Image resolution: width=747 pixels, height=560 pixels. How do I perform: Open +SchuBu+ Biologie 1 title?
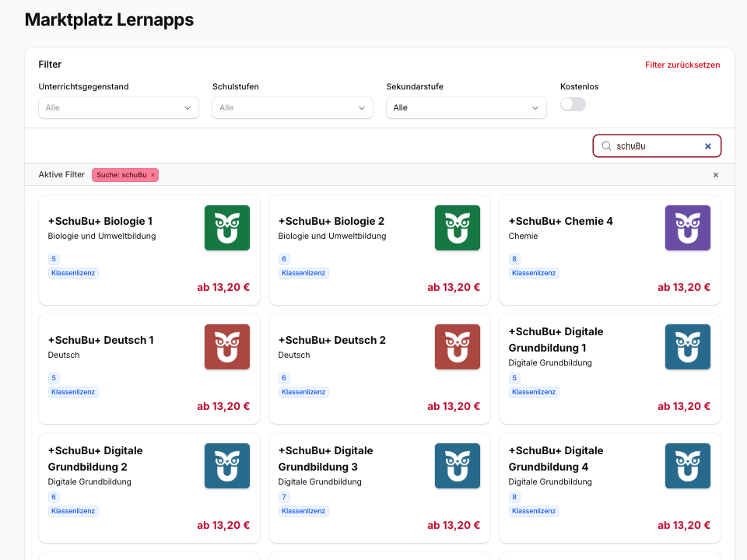[x=100, y=221]
